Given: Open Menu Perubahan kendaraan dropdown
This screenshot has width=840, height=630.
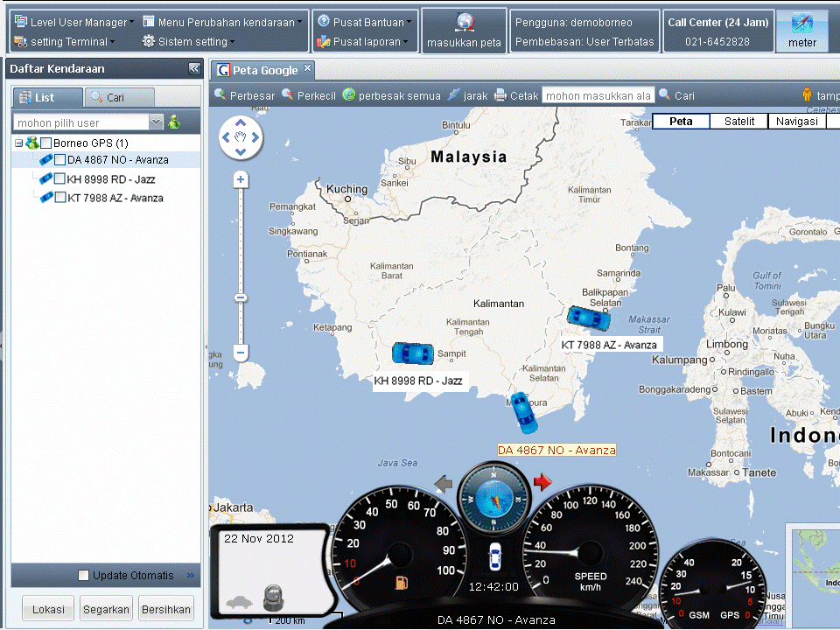Looking at the screenshot, I should click(222, 22).
